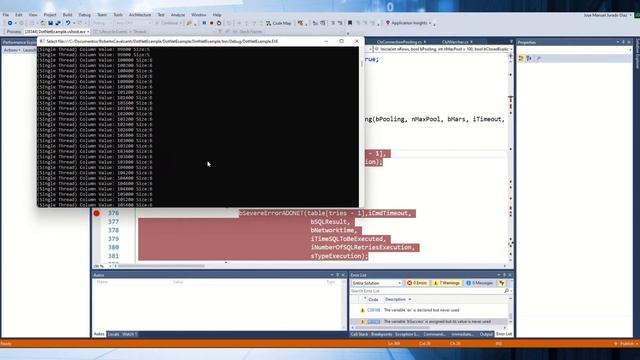Open Code Map from toolbar
Image resolution: width=640 pixels, height=360 pixels.
[278, 23]
